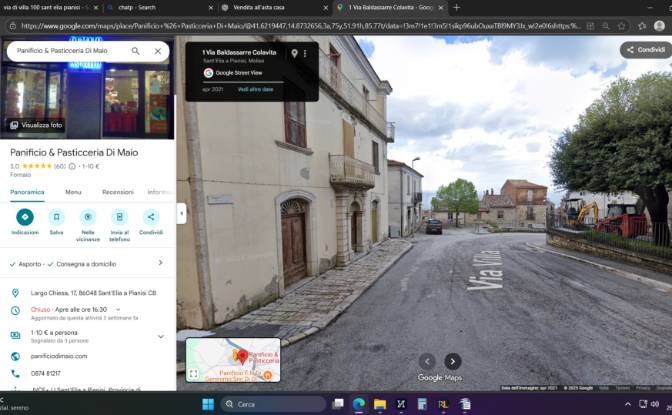Open File Explorer from the taskbar
672x415 pixels.
tap(380, 404)
